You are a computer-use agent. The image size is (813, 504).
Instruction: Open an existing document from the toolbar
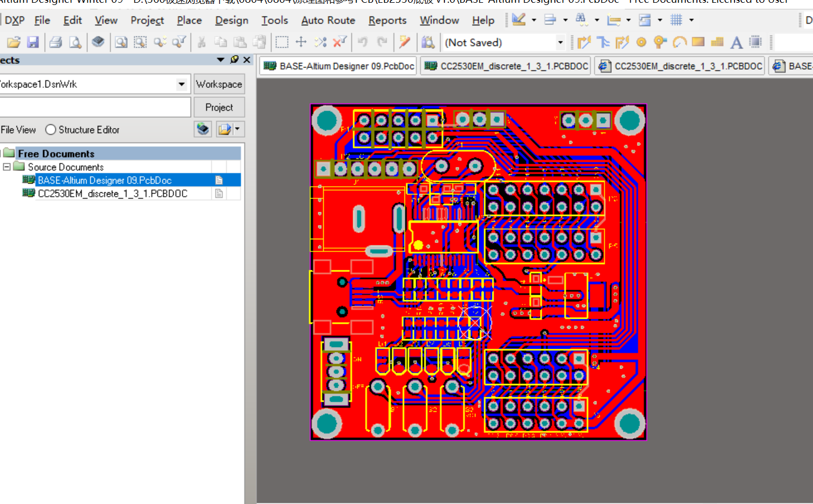[x=14, y=42]
